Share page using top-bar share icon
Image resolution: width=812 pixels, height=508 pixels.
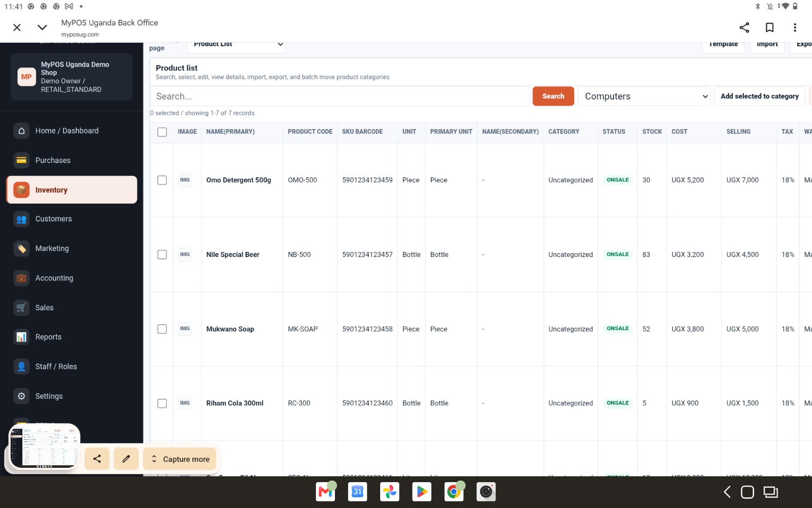point(744,27)
